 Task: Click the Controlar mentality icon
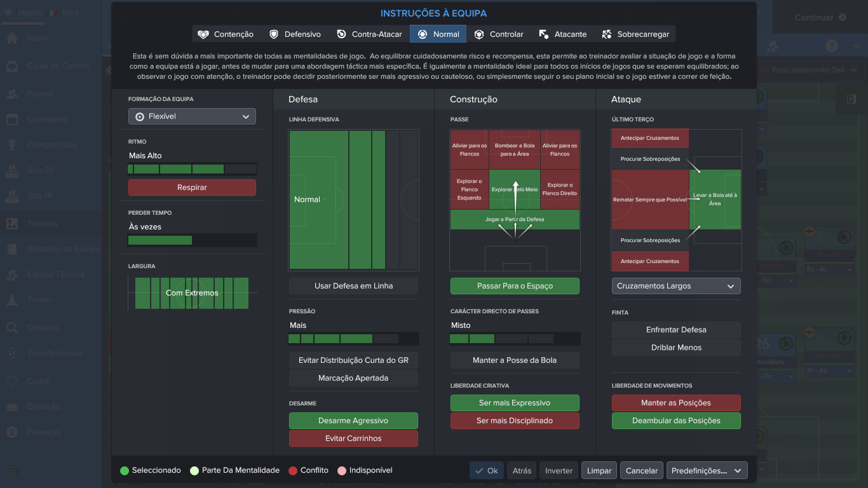click(x=480, y=34)
